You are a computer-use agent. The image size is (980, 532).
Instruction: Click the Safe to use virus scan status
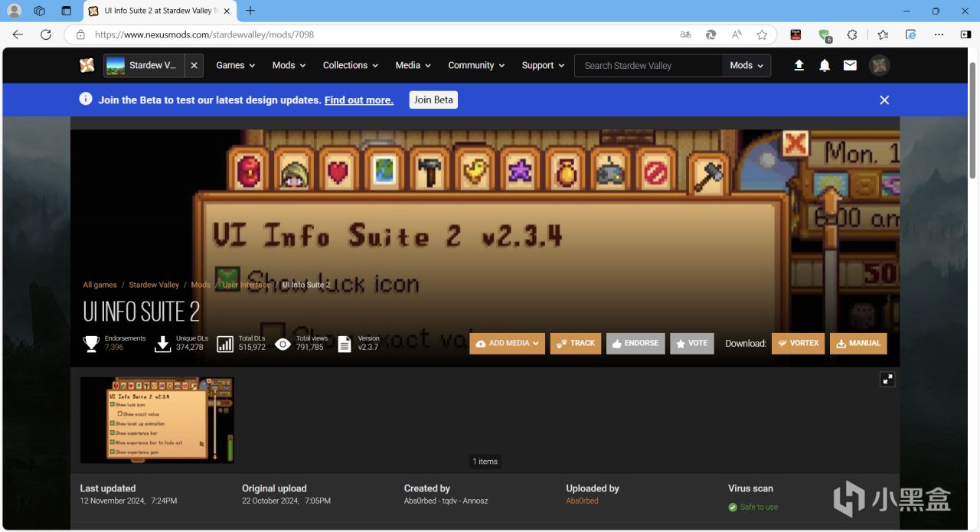point(753,507)
